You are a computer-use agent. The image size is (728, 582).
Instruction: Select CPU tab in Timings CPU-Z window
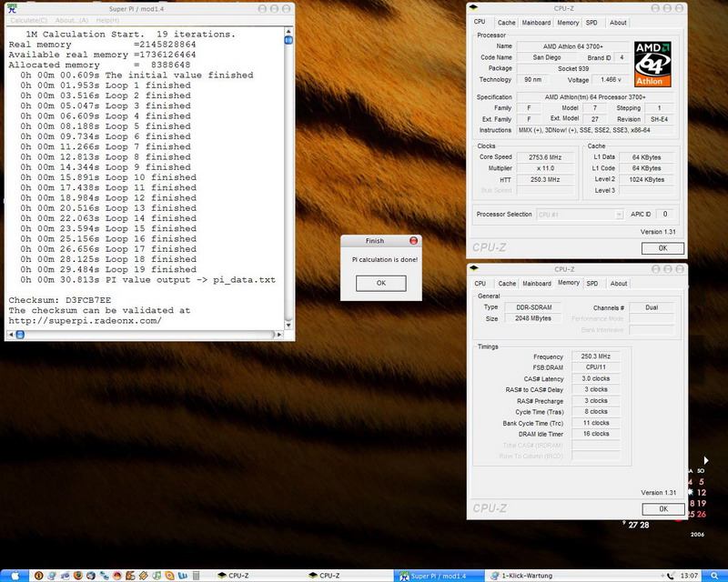[480, 283]
